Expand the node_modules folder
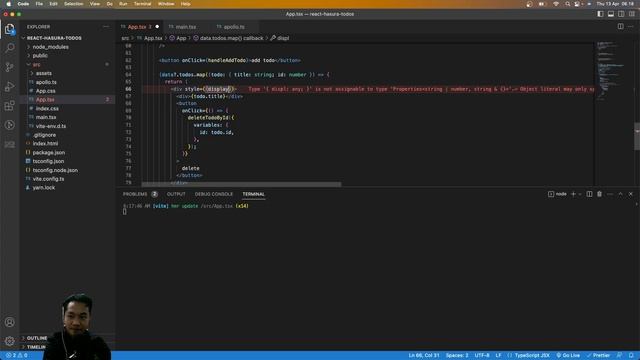 tap(50, 47)
